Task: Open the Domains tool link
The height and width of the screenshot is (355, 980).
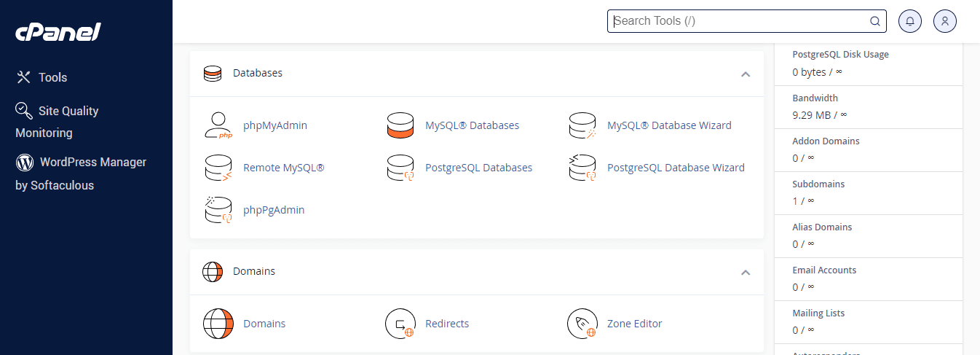Action: coord(264,324)
